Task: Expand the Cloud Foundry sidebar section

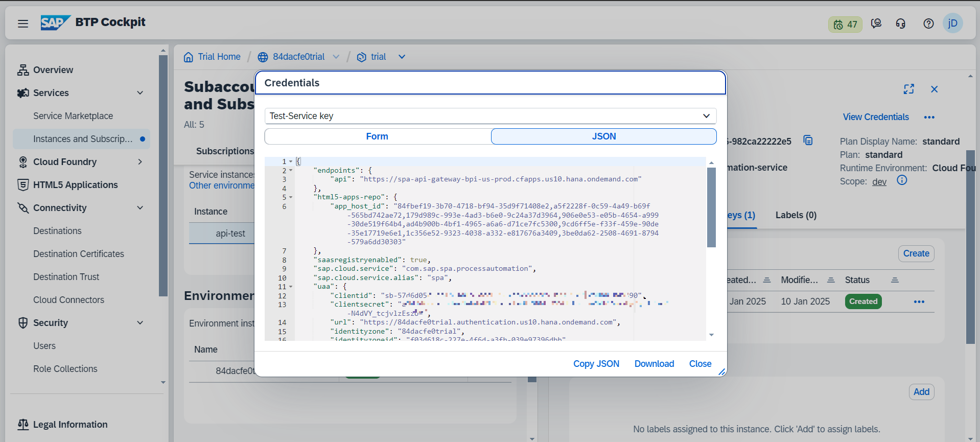Action: pos(140,162)
